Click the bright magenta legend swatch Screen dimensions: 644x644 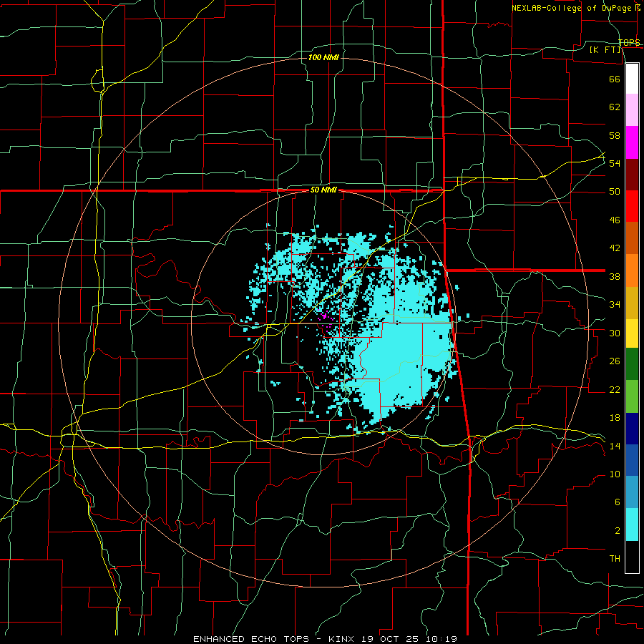point(632,142)
